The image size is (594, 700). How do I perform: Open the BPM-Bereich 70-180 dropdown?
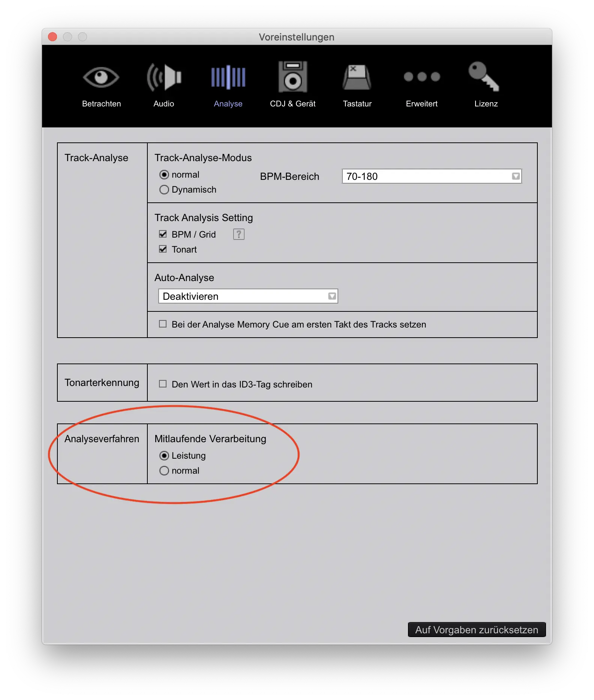pos(432,176)
